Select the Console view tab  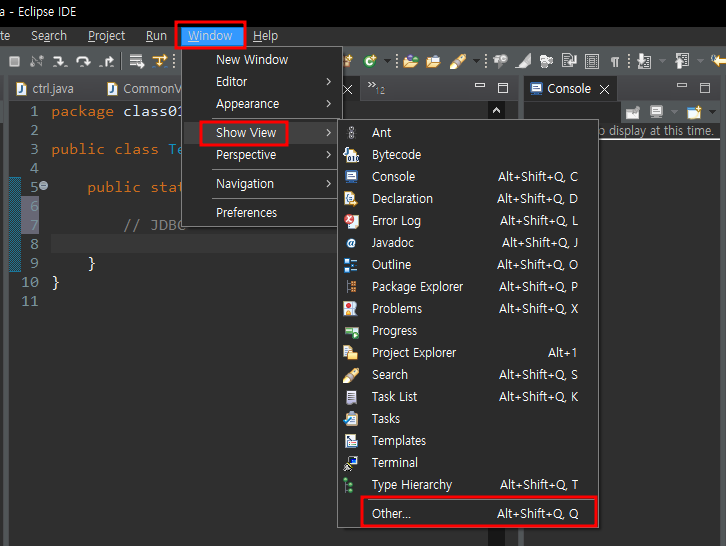point(570,88)
